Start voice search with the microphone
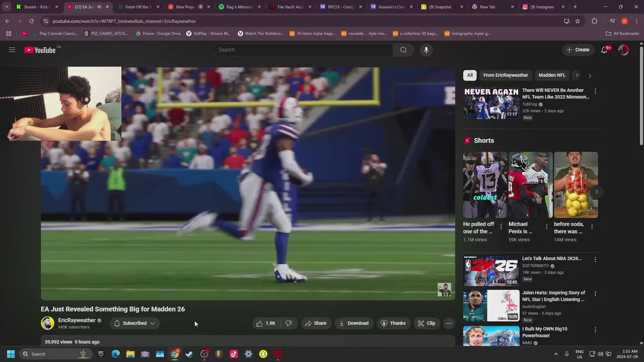644x362 pixels. tap(426, 50)
